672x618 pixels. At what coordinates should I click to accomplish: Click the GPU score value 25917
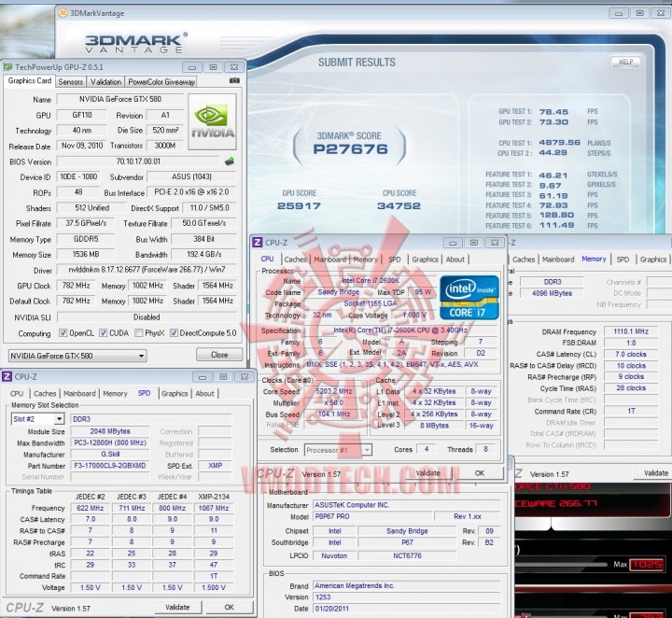[299, 206]
